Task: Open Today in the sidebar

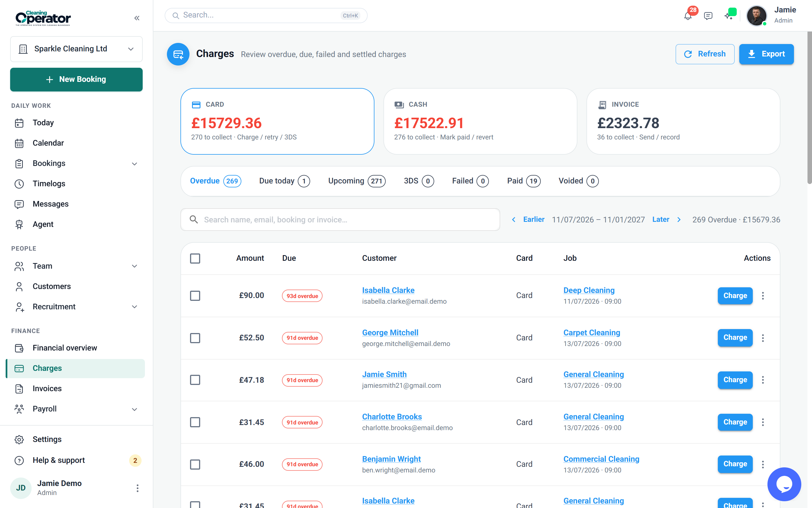Action: (76, 123)
